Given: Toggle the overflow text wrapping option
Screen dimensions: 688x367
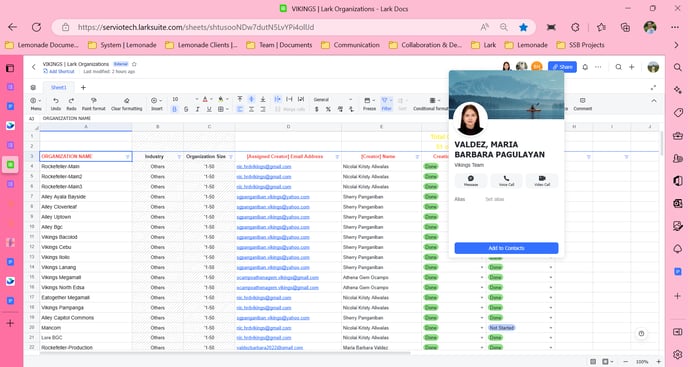Looking at the screenshot, I should click(278, 100).
